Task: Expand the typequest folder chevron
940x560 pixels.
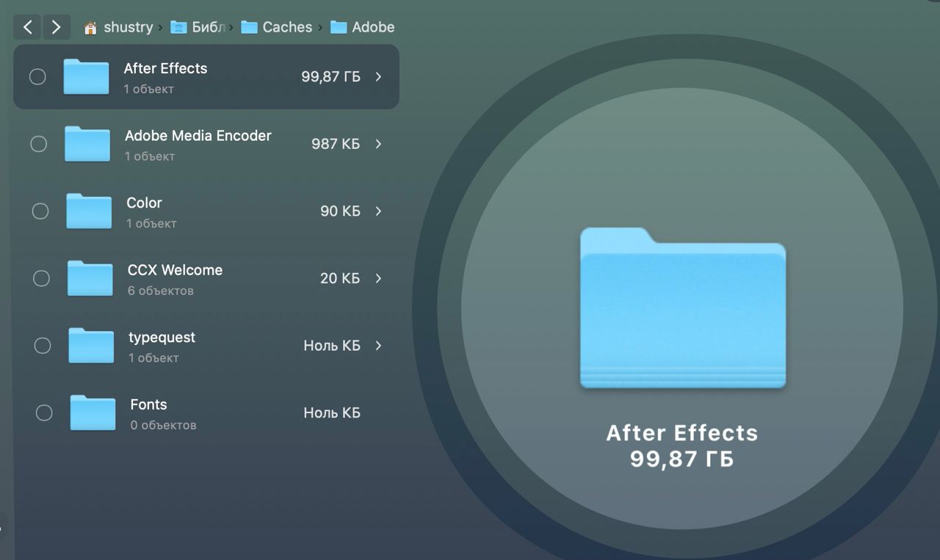Action: pos(378,346)
